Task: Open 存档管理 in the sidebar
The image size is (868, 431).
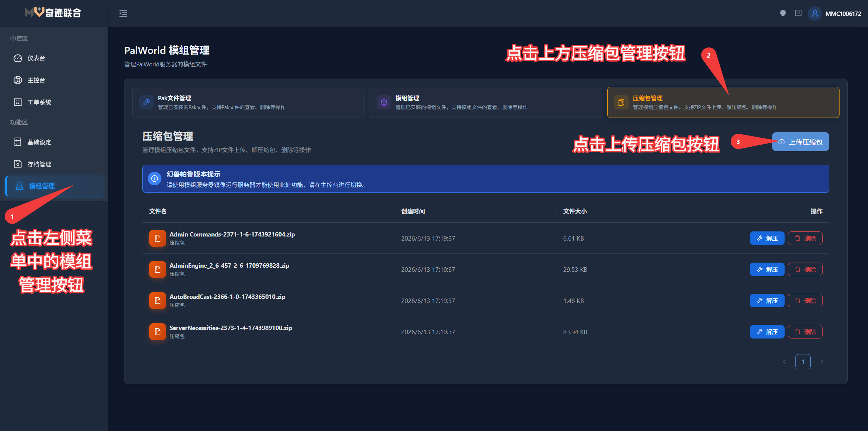Action: click(x=54, y=164)
